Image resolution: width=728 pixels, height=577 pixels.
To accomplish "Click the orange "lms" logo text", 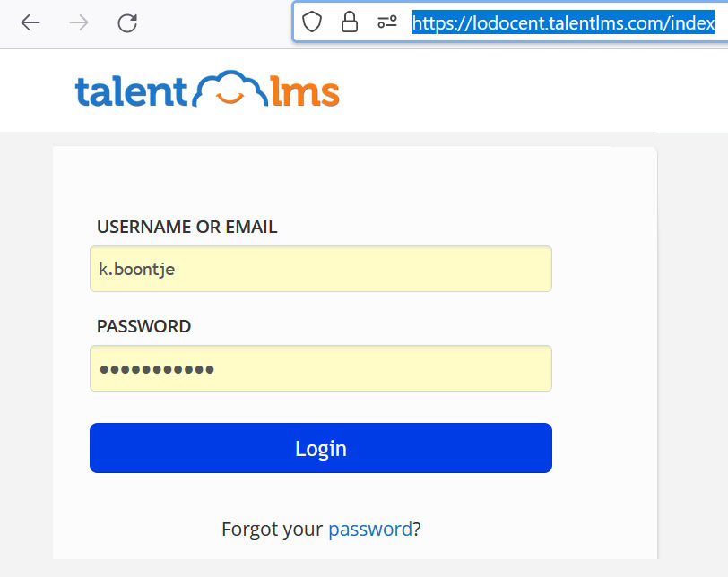I will 305,91.
